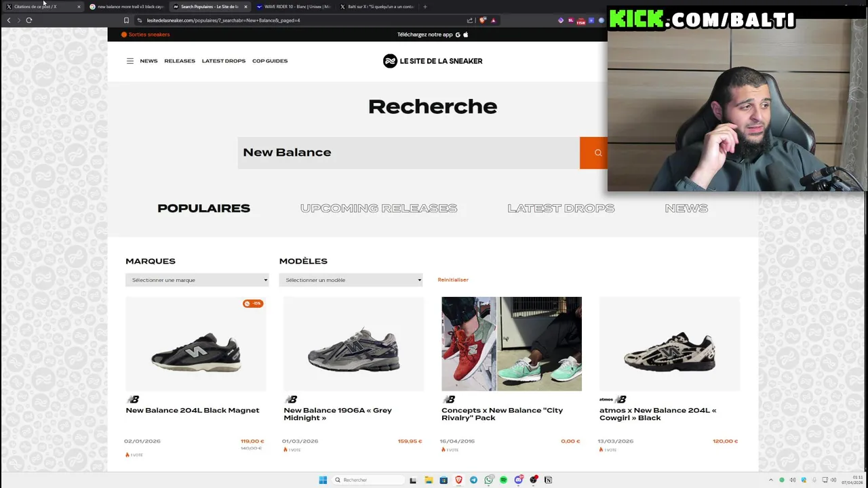
Task: Open Brave browser from the taskbar
Action: click(x=458, y=480)
